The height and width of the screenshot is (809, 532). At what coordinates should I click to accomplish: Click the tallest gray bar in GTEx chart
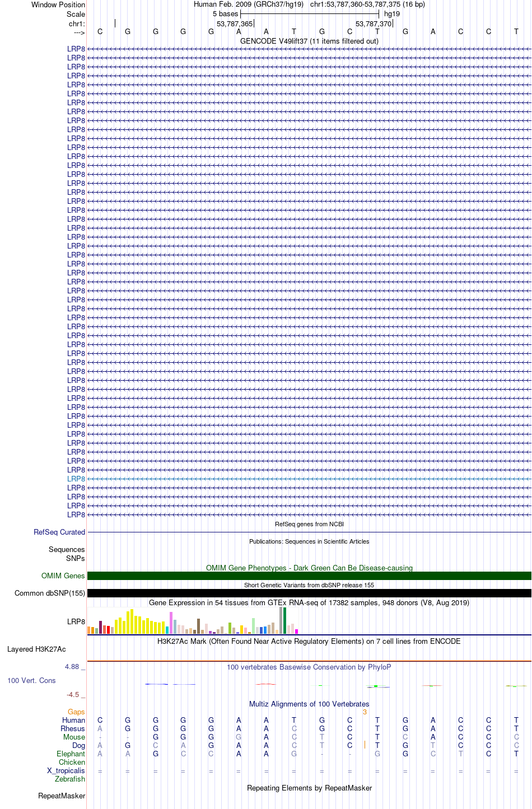281,620
